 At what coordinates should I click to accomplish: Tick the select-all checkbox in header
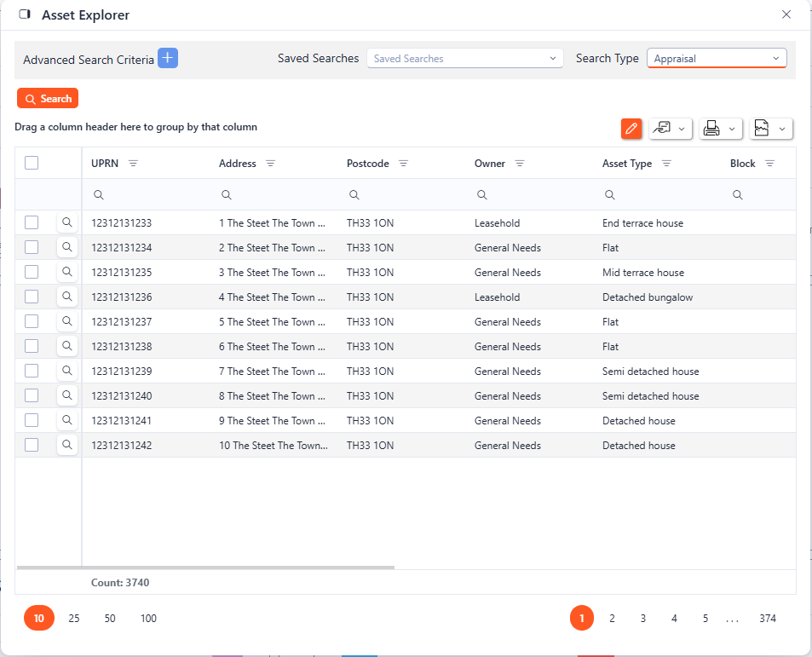tap(32, 163)
